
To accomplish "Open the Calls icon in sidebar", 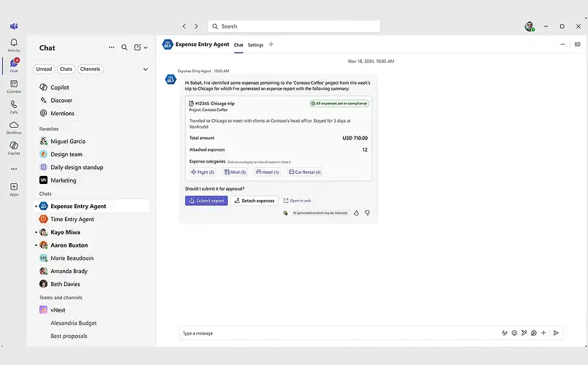I will [x=13, y=106].
